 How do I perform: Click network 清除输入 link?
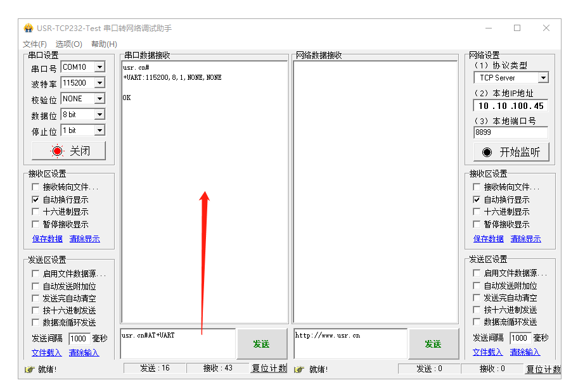tap(525, 352)
